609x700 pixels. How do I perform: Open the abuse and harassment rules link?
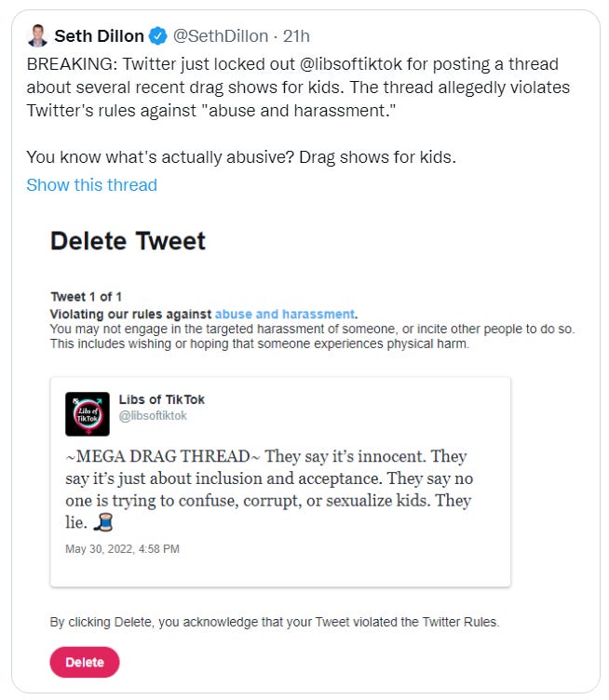click(285, 314)
